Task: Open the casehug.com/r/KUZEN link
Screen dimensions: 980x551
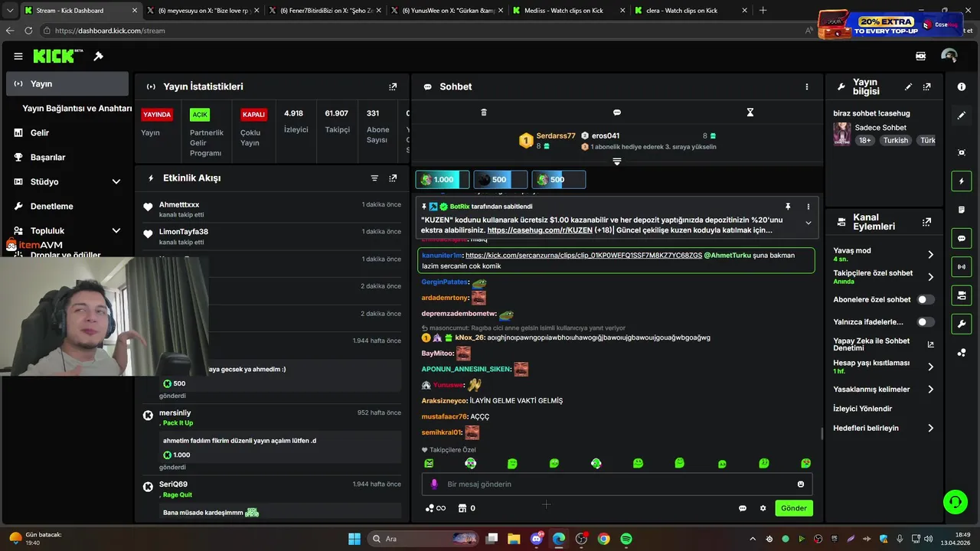Action: tap(540, 230)
